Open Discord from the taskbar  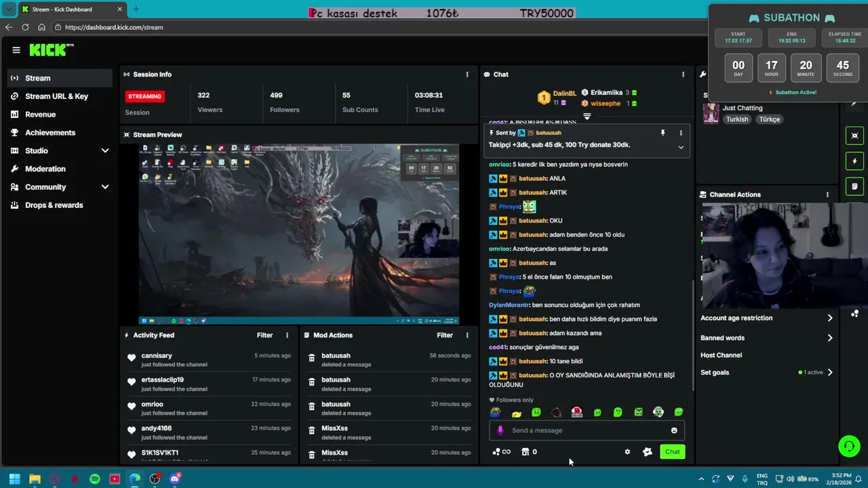175,479
